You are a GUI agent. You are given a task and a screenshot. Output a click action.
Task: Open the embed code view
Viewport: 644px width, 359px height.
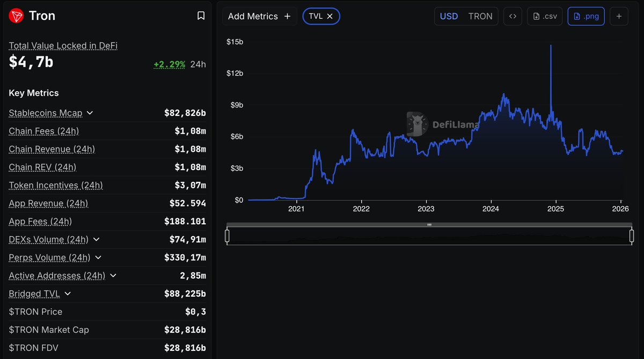513,16
